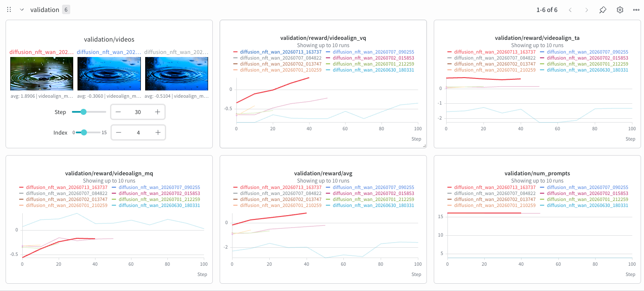Pin the validation section

click(603, 9)
